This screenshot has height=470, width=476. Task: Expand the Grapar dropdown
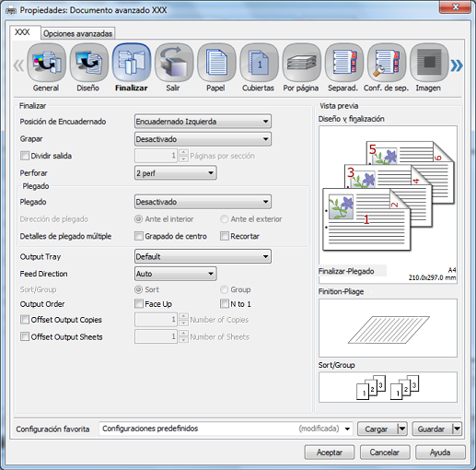[203, 139]
